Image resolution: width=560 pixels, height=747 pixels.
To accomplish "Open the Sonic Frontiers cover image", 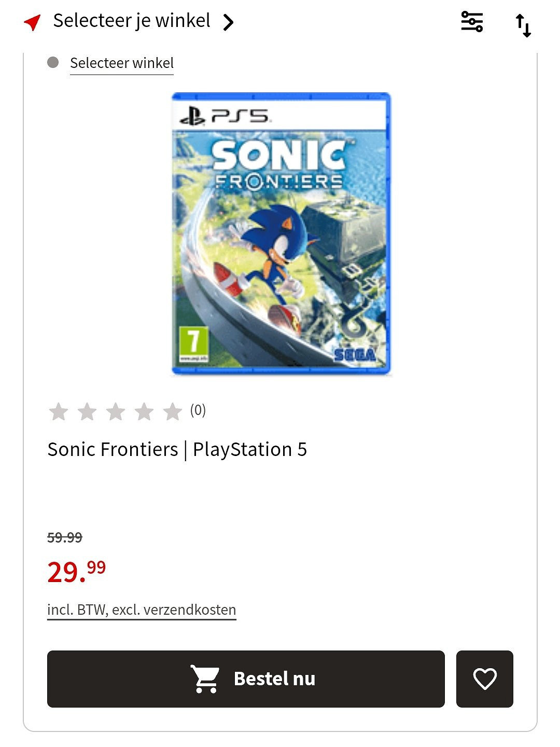I will point(281,233).
